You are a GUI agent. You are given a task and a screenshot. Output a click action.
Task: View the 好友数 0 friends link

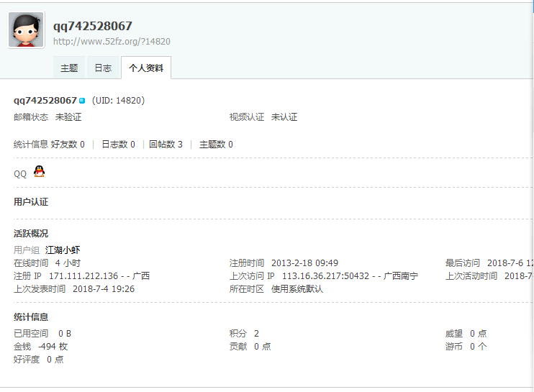click(68, 145)
